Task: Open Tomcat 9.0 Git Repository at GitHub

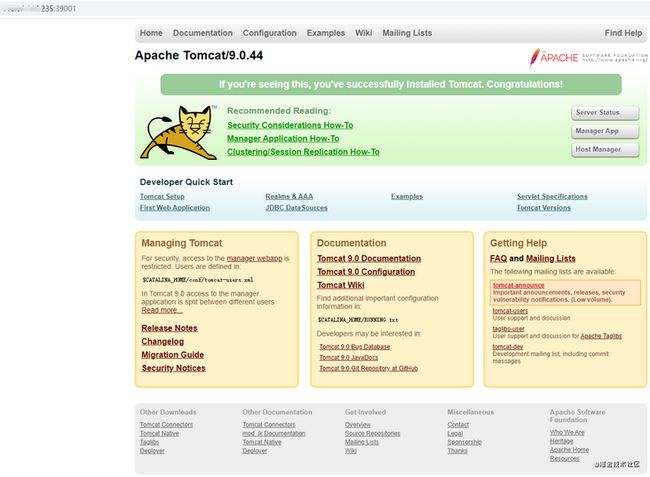Action: [369, 368]
